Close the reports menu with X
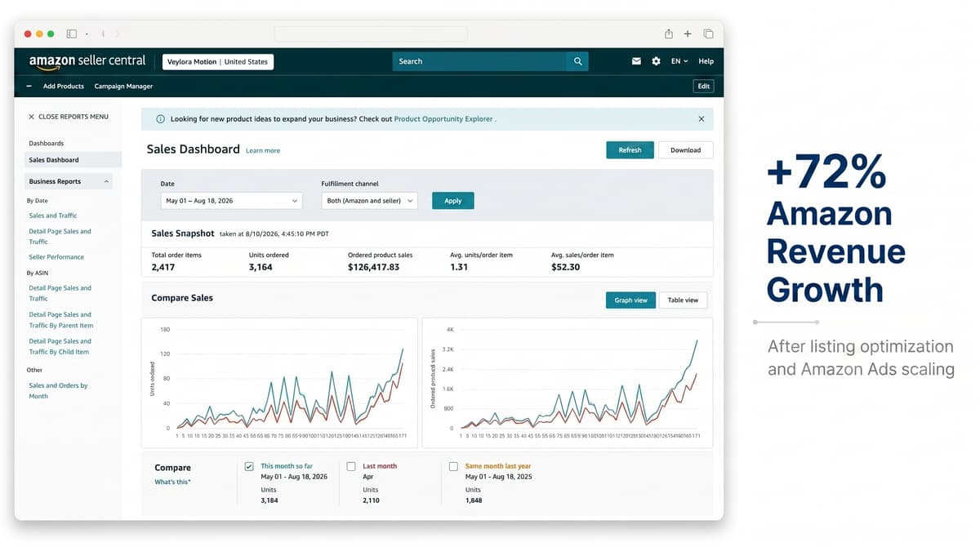 click(31, 117)
